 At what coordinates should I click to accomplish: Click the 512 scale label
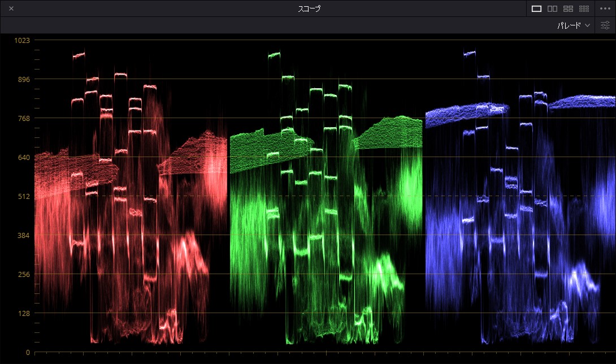24,197
